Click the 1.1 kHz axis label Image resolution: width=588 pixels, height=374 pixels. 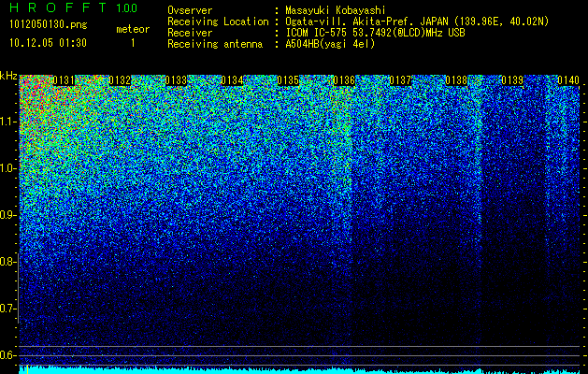pyautogui.click(x=7, y=122)
